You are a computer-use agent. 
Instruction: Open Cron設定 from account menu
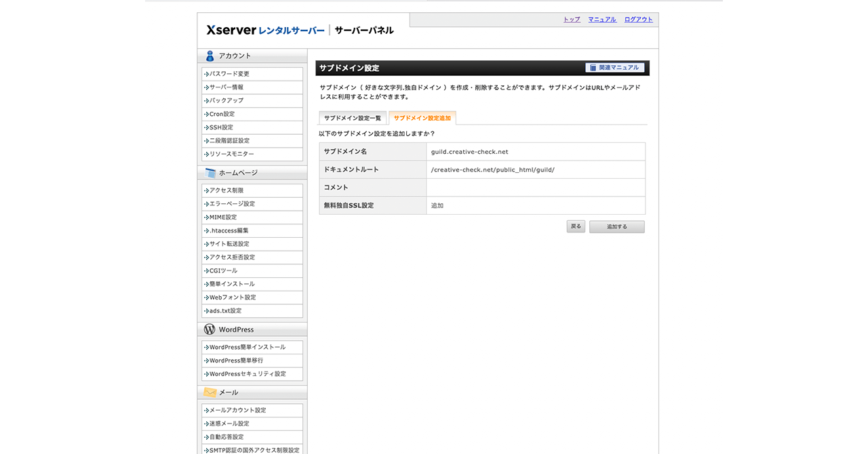click(x=222, y=114)
